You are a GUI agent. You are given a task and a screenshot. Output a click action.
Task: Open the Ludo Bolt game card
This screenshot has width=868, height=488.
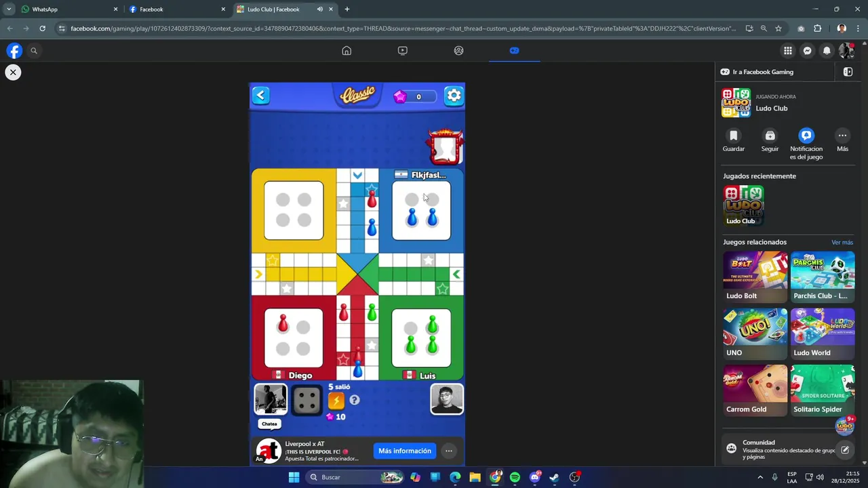755,277
